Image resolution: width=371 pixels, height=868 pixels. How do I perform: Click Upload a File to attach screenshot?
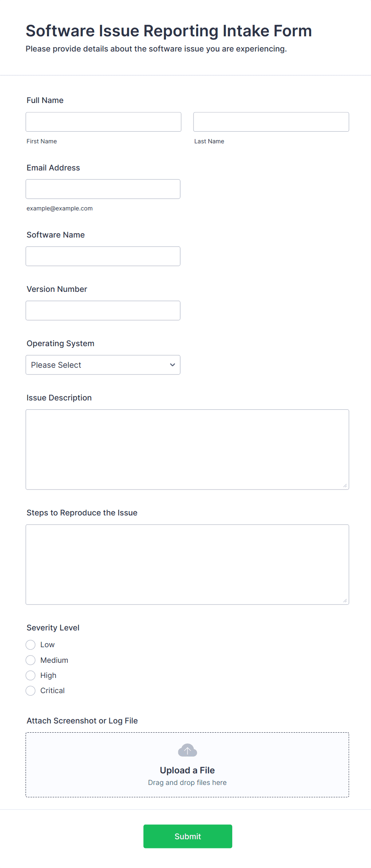click(x=187, y=770)
